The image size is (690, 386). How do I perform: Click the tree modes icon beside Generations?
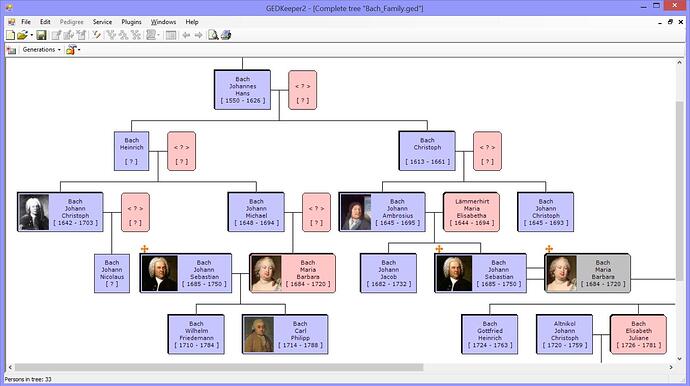[x=71, y=50]
